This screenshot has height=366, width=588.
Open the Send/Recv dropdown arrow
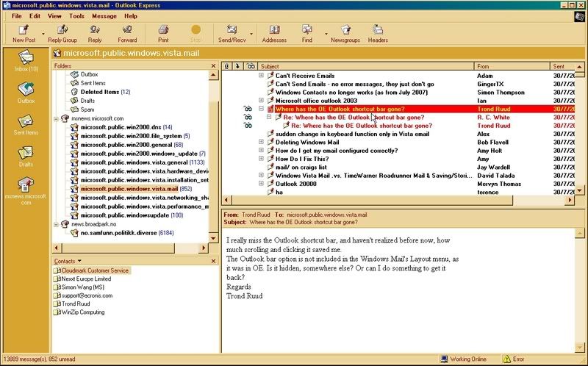tap(251, 34)
